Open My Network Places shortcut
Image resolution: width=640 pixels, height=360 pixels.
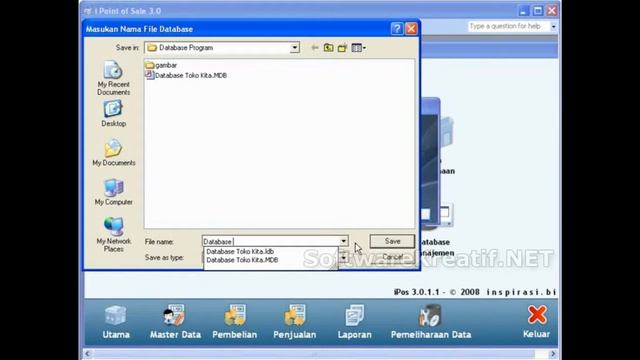(x=113, y=234)
